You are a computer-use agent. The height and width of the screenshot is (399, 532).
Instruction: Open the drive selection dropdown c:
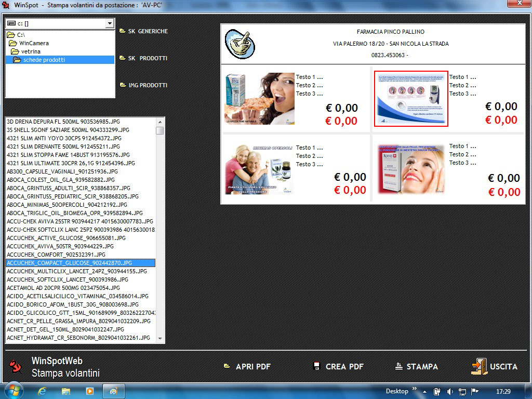pos(109,23)
